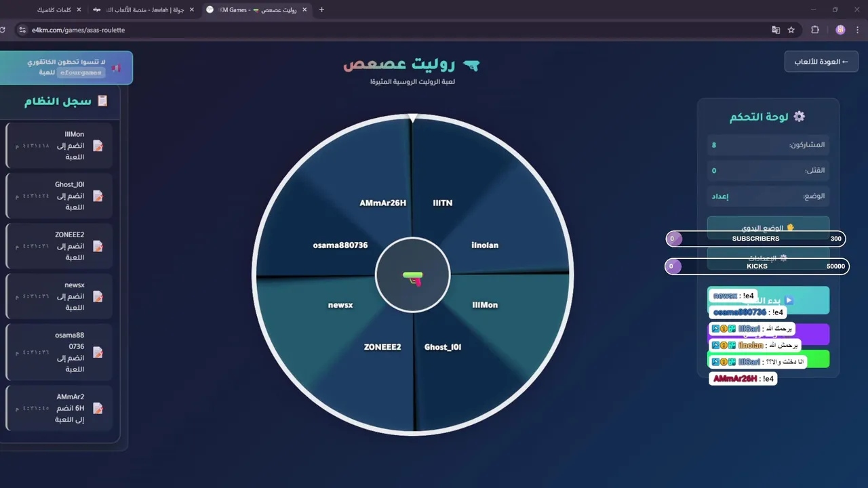Image resolution: width=868 pixels, height=488 pixels.
Task: Click the gear icon beside لوحة التحكم heading
Action: click(800, 117)
